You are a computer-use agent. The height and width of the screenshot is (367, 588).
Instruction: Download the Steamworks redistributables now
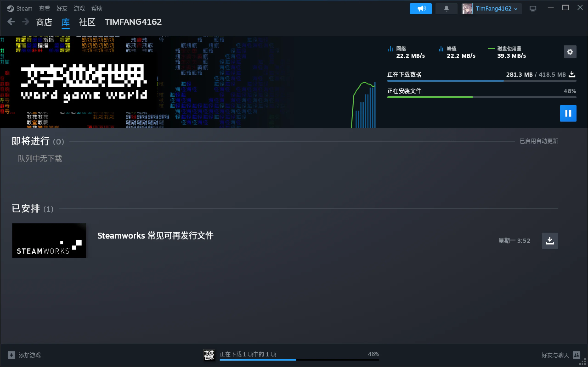tap(550, 241)
